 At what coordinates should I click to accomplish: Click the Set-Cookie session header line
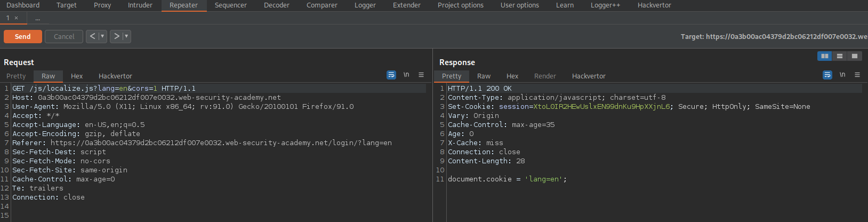[629, 107]
